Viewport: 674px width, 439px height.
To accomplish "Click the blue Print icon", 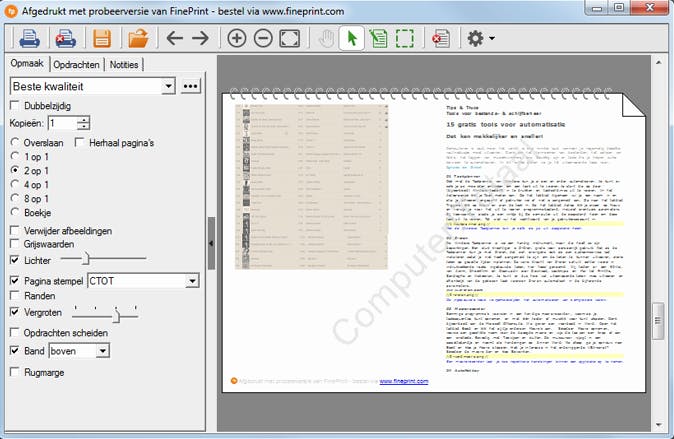I will coord(29,39).
